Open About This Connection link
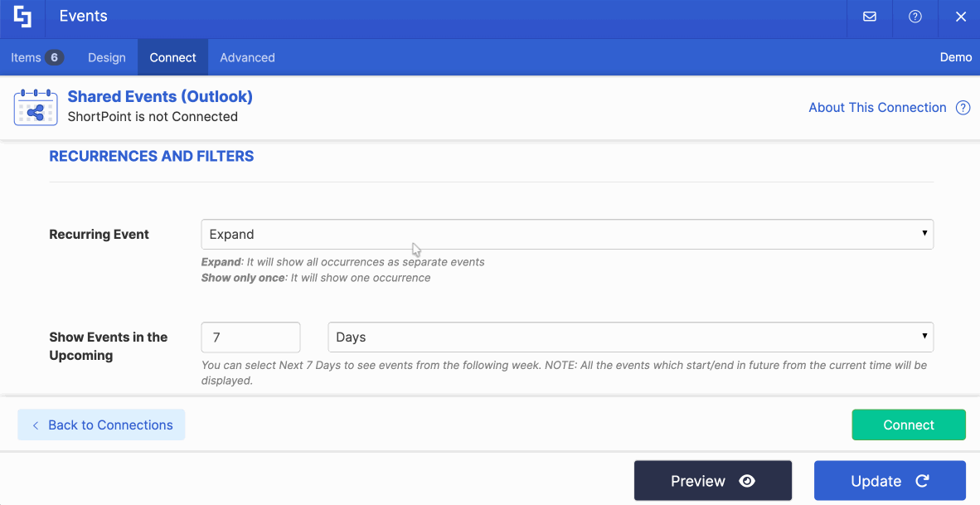The image size is (980, 505). coord(877,107)
